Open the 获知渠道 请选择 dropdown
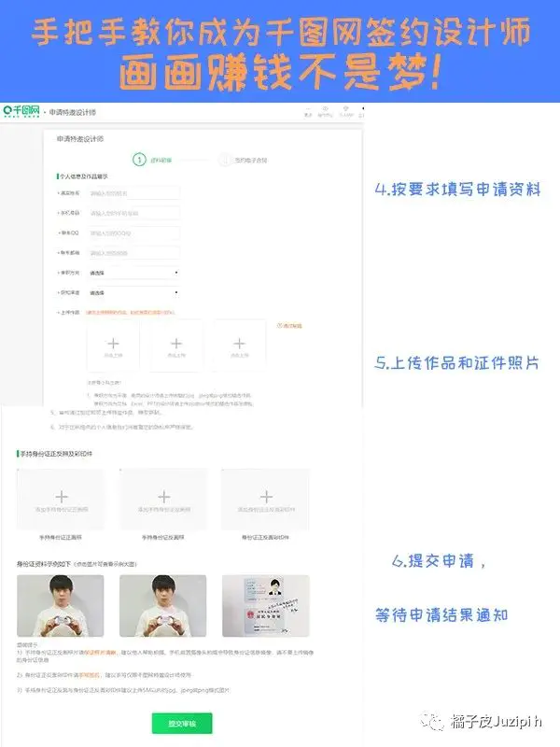The image size is (560, 747). point(133,292)
